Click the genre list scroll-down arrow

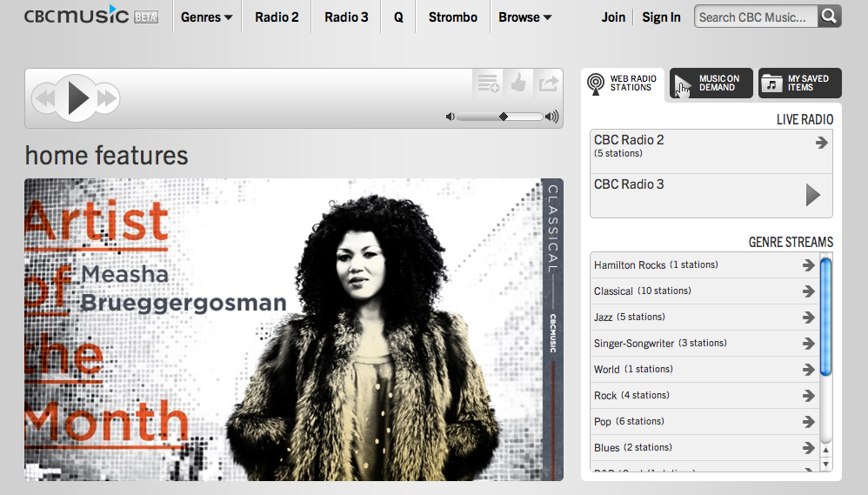click(826, 464)
